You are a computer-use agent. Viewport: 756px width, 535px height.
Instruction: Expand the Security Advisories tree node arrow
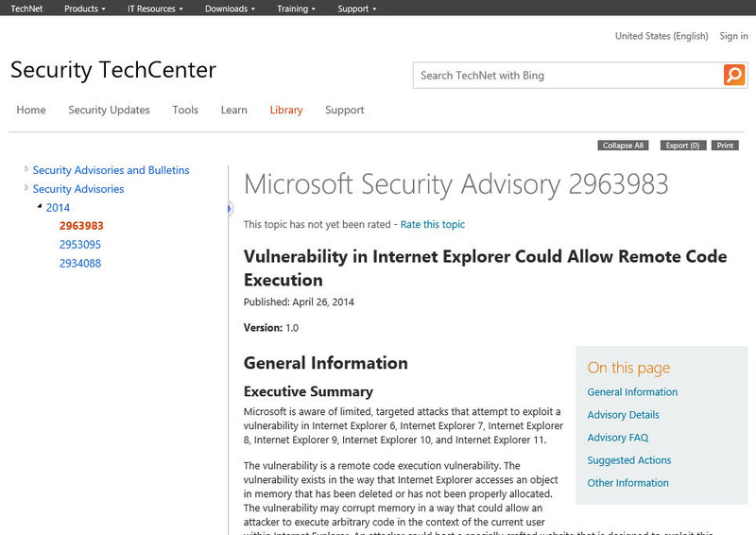point(26,188)
